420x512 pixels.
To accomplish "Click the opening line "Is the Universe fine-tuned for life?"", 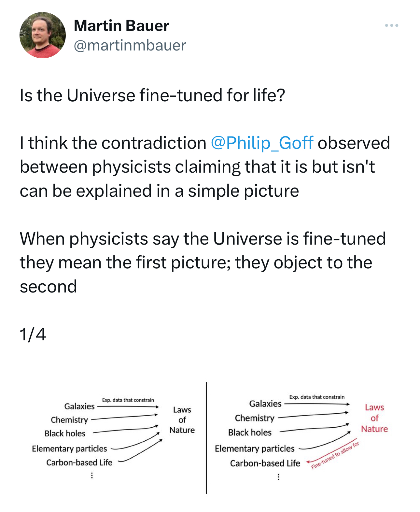I will [x=152, y=95].
